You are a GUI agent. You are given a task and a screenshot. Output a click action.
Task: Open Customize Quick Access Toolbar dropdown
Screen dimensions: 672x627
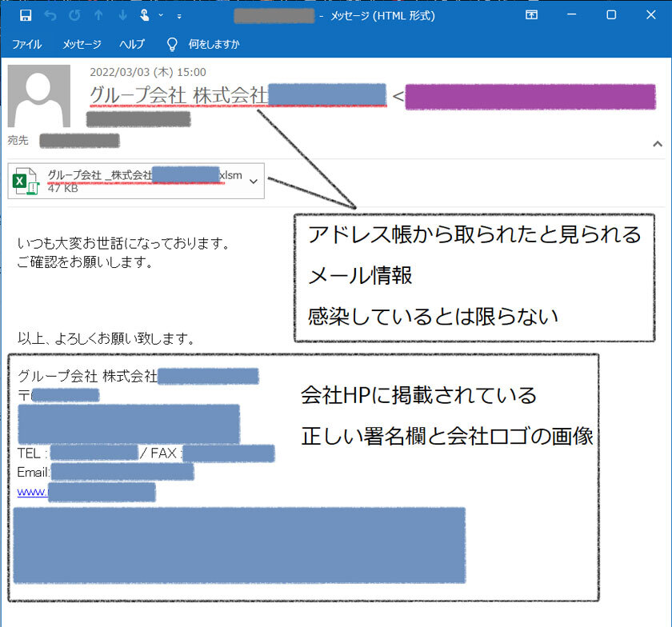(178, 16)
